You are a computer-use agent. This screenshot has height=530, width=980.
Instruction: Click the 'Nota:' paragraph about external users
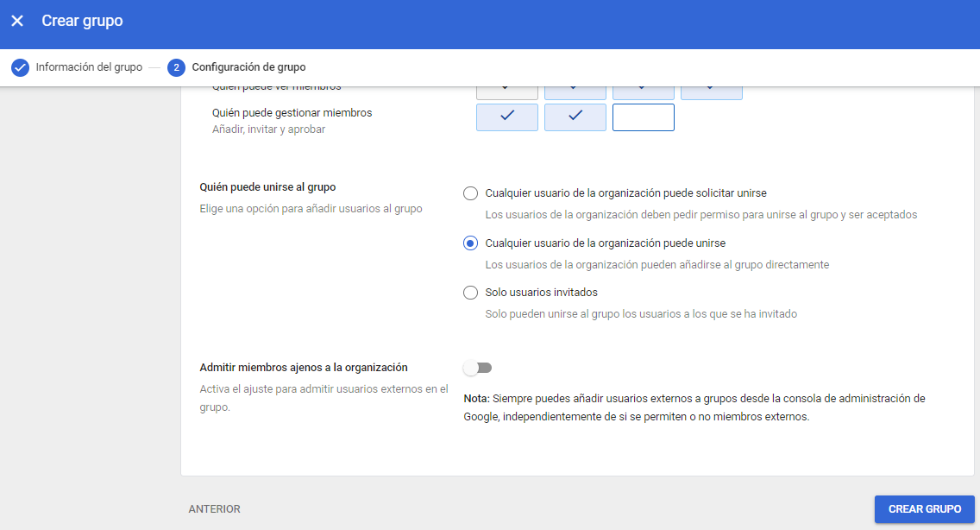point(694,407)
